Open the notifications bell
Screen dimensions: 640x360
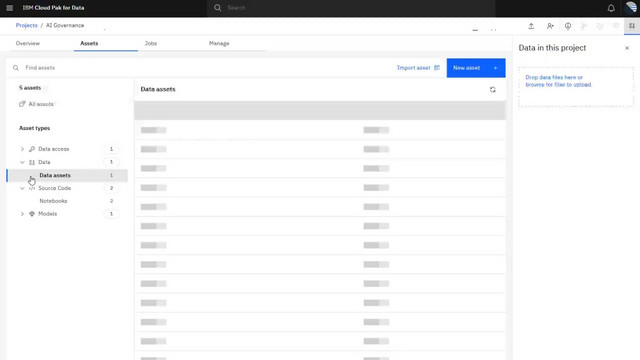611,8
